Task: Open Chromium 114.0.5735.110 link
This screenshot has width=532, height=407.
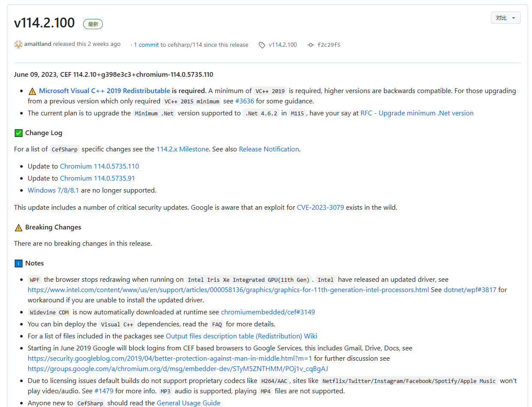Action: pyautogui.click(x=99, y=166)
